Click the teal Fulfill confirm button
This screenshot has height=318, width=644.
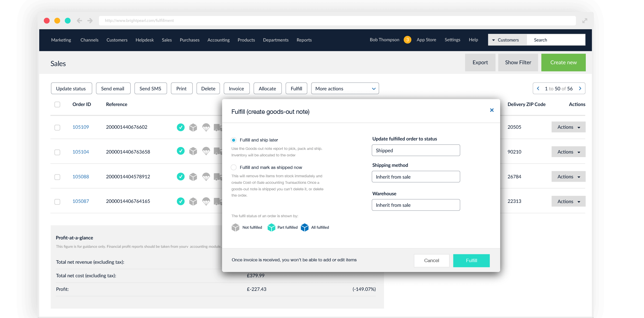(471, 261)
